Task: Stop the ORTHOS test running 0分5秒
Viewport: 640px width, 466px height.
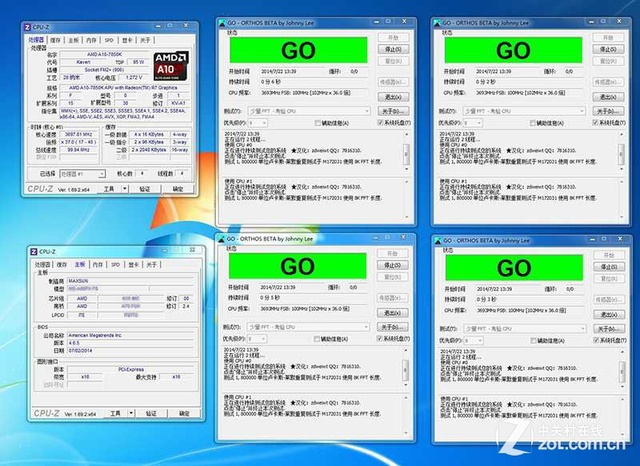Action: pos(392,265)
